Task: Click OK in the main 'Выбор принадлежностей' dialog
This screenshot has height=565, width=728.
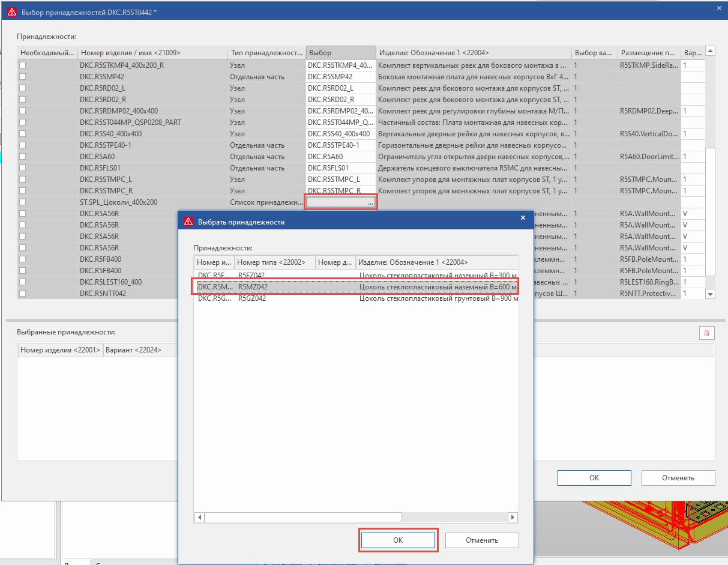Action: tap(594, 478)
